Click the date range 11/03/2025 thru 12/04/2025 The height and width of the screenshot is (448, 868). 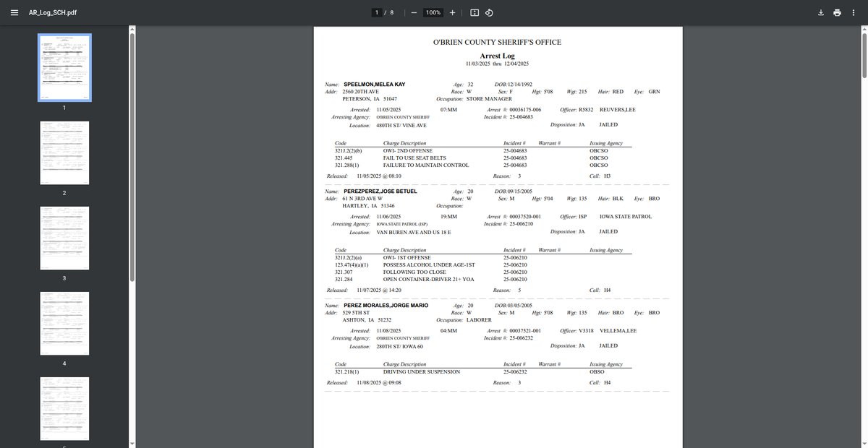click(497, 64)
